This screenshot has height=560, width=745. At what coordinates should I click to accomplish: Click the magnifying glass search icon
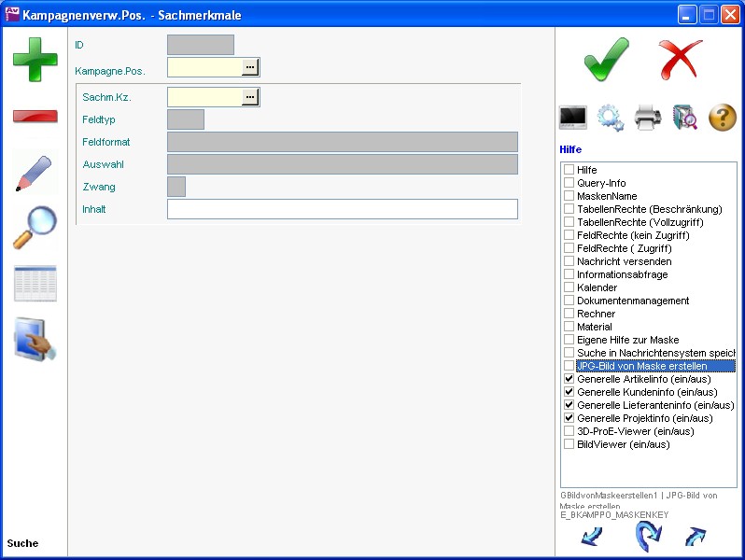point(35,228)
